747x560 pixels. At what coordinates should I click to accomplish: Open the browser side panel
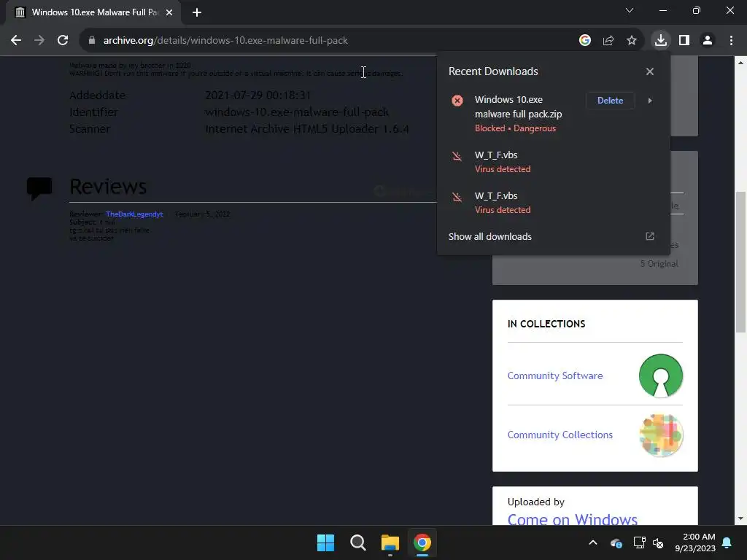click(x=684, y=41)
